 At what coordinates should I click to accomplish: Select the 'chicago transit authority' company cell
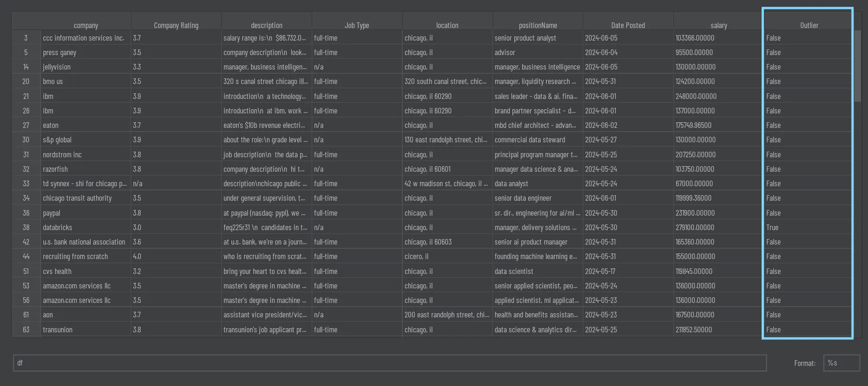tap(77, 198)
